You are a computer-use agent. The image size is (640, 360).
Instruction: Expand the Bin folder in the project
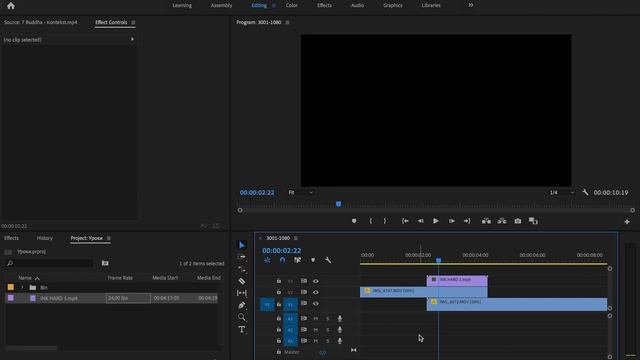tap(22, 287)
